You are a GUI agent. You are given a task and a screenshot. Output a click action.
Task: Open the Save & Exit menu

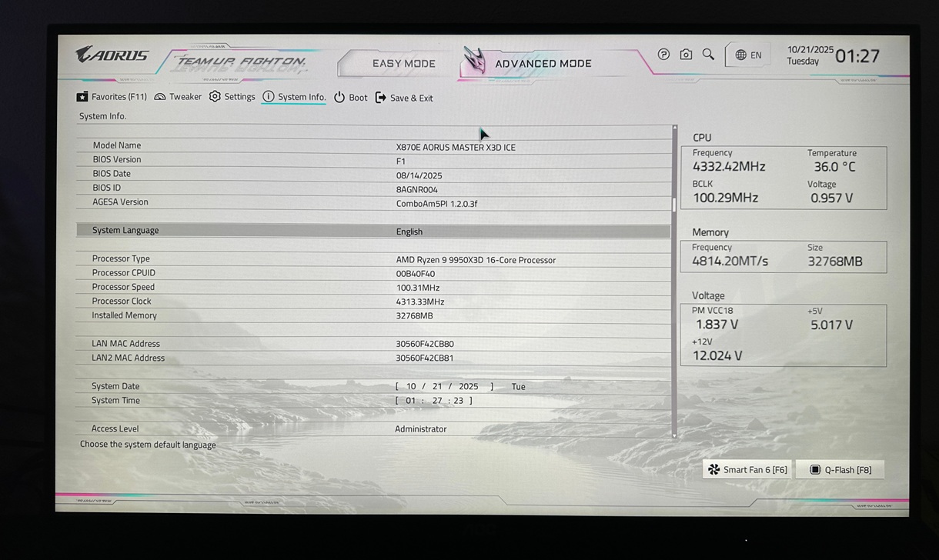[404, 98]
